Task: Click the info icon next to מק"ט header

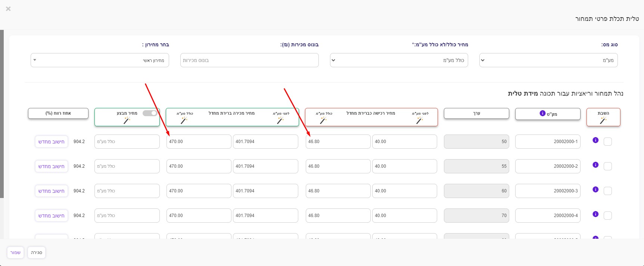Action: [x=542, y=113]
